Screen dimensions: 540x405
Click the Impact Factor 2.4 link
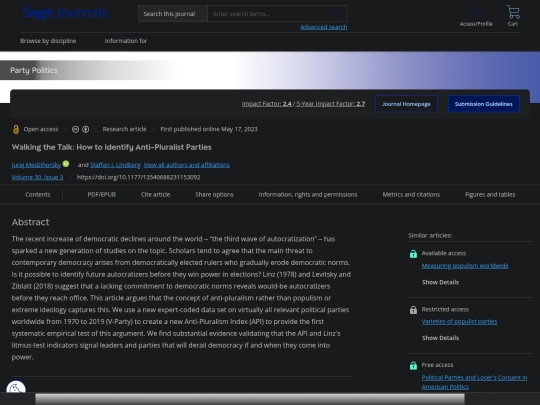267,104
